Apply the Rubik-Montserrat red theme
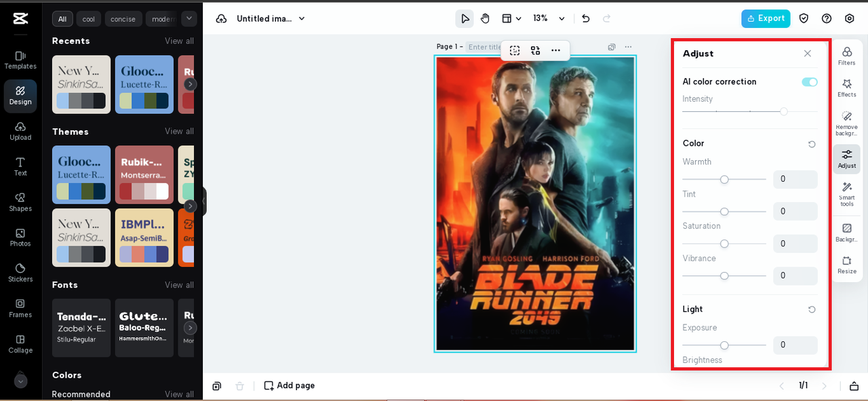868x401 pixels. (144, 174)
